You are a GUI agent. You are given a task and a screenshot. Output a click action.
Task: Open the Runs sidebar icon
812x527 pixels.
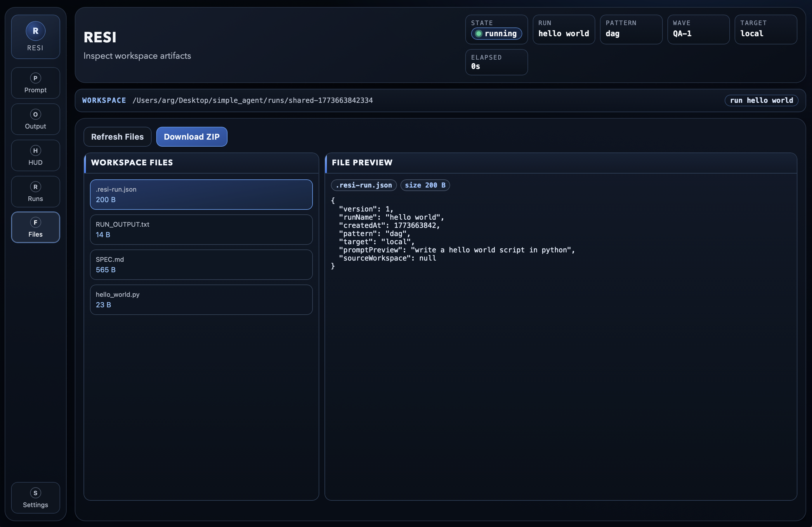click(35, 191)
